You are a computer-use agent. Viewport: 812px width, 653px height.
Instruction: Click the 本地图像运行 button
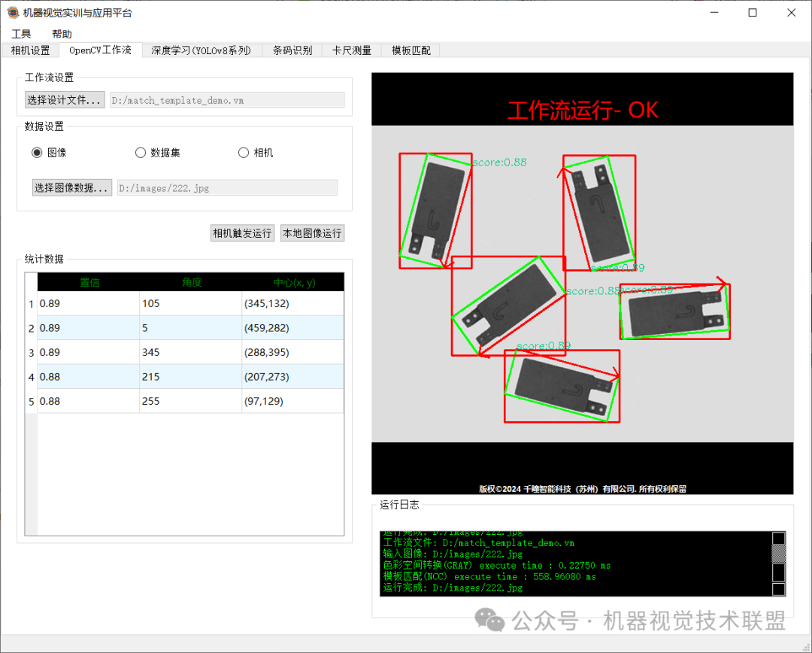312,233
